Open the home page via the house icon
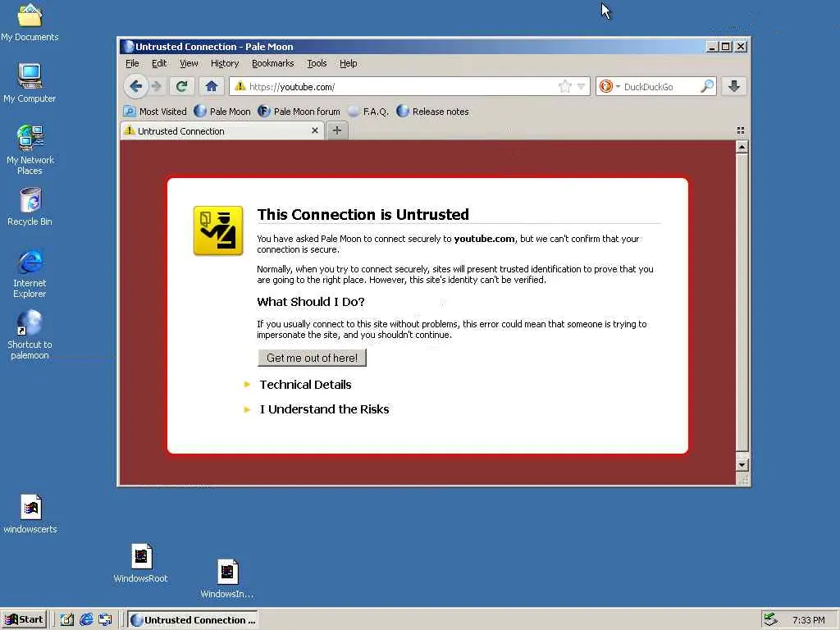840x630 pixels. 211,86
